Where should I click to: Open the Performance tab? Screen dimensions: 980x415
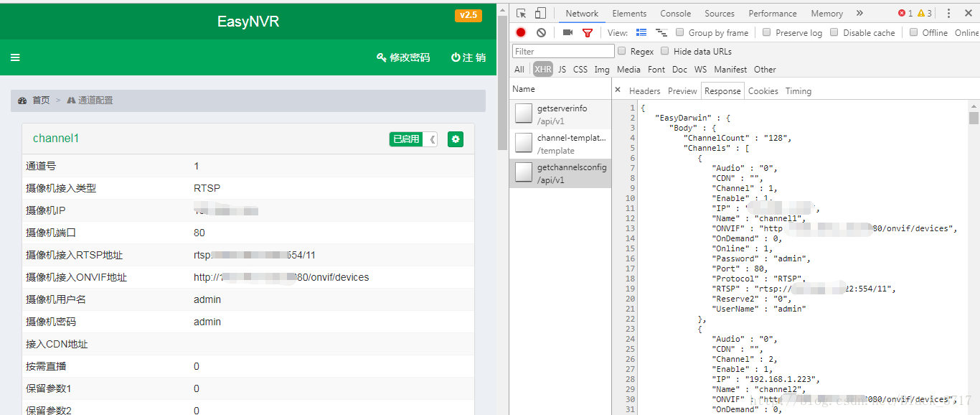point(773,13)
